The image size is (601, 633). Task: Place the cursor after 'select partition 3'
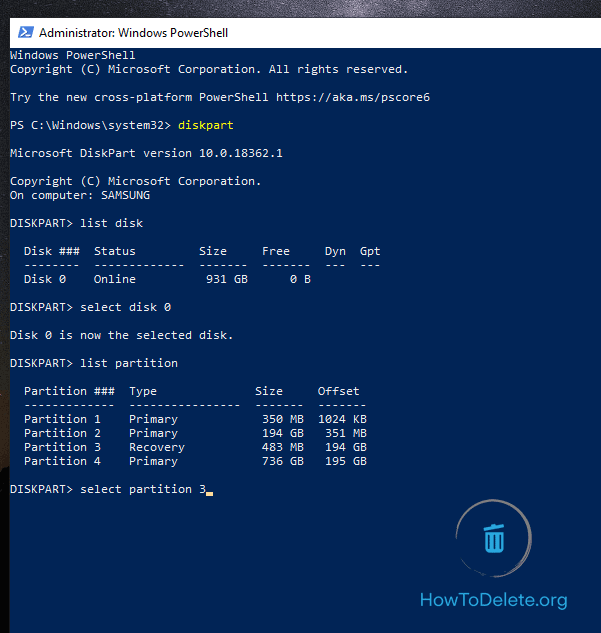pyautogui.click(x=208, y=489)
